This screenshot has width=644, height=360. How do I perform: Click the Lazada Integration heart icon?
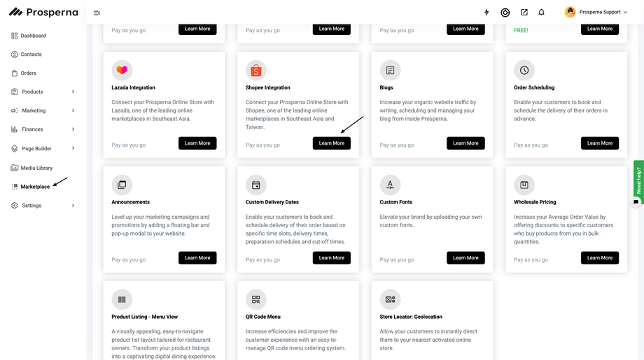click(x=122, y=70)
